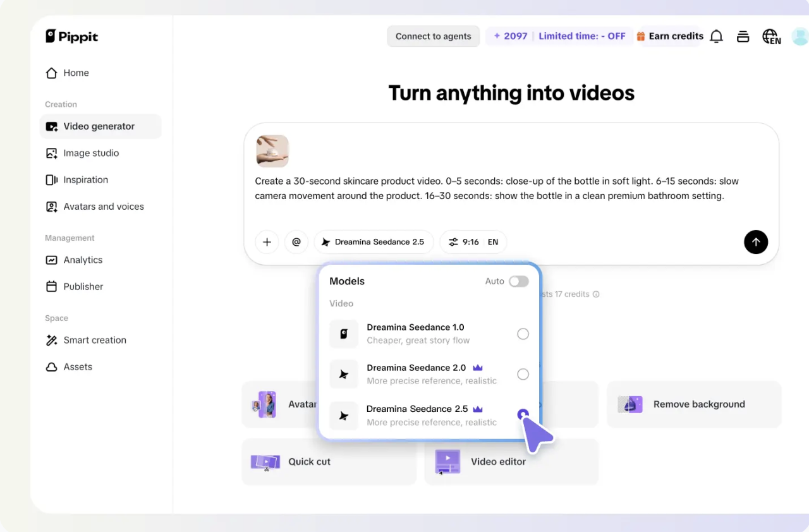The width and height of the screenshot is (809, 532).
Task: Click the Models heading in the popup
Action: click(x=347, y=281)
